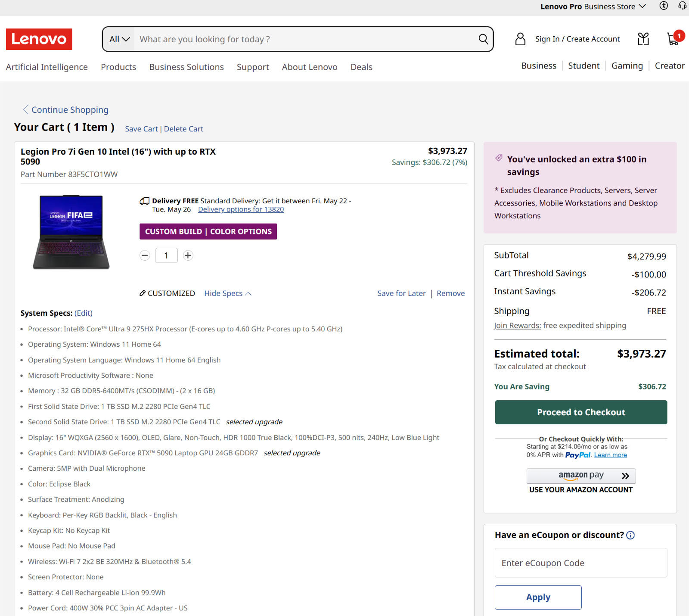Open the account user icon
Screen dimensions: 689x616
pyautogui.click(x=520, y=39)
